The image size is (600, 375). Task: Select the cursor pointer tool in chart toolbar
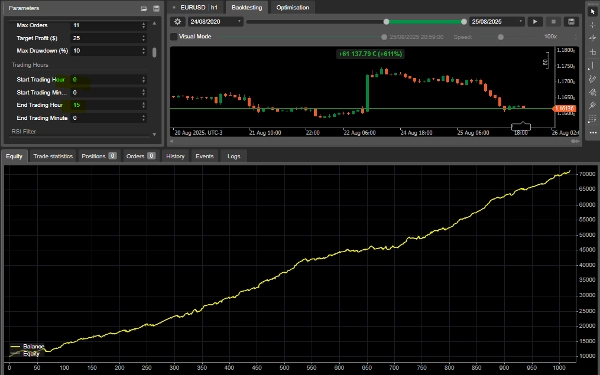[592, 11]
